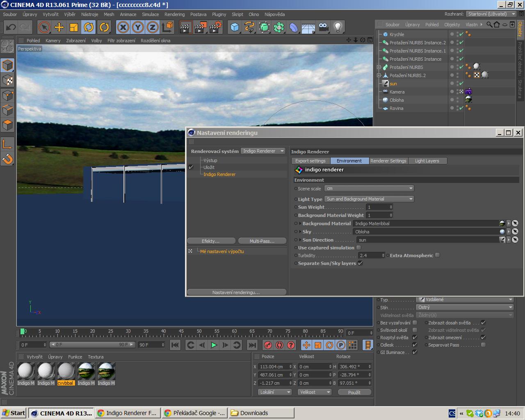
Task: Open the Light Type dropdown
Action: pyautogui.click(x=369, y=199)
